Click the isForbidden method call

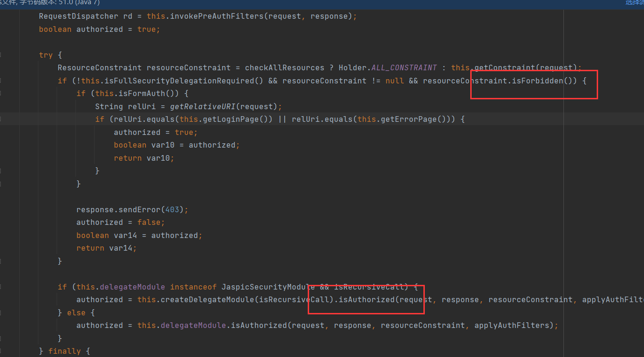537,81
